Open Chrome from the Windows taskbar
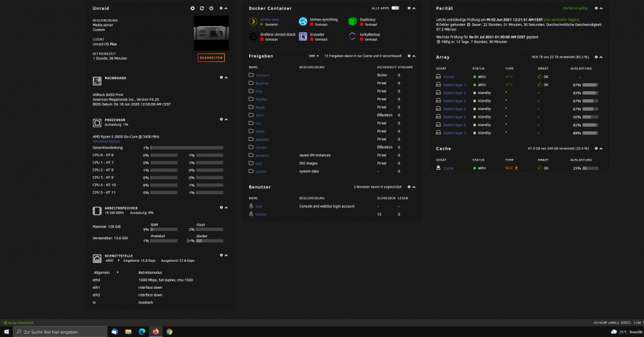This screenshot has height=337, width=644. pyautogui.click(x=169, y=332)
